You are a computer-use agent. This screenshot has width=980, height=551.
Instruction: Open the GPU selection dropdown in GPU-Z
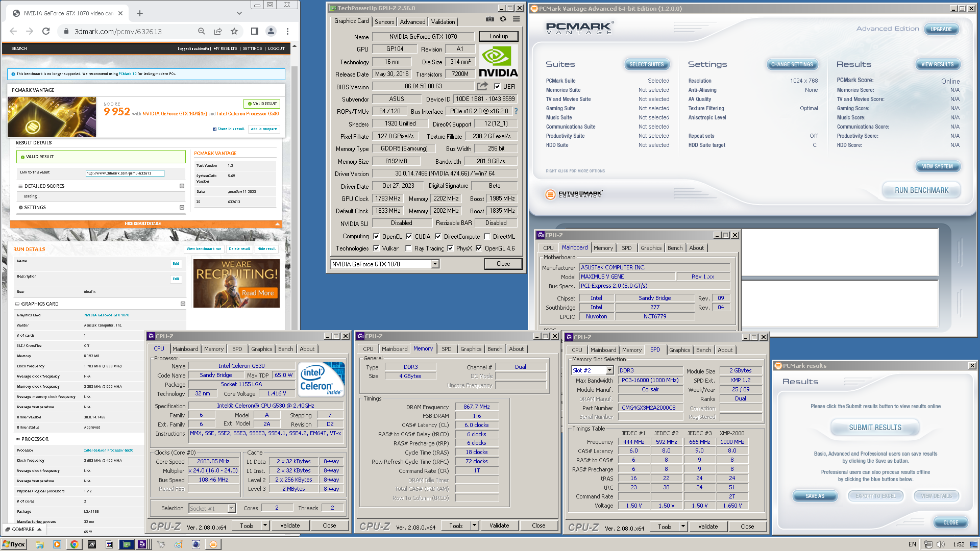tap(435, 264)
